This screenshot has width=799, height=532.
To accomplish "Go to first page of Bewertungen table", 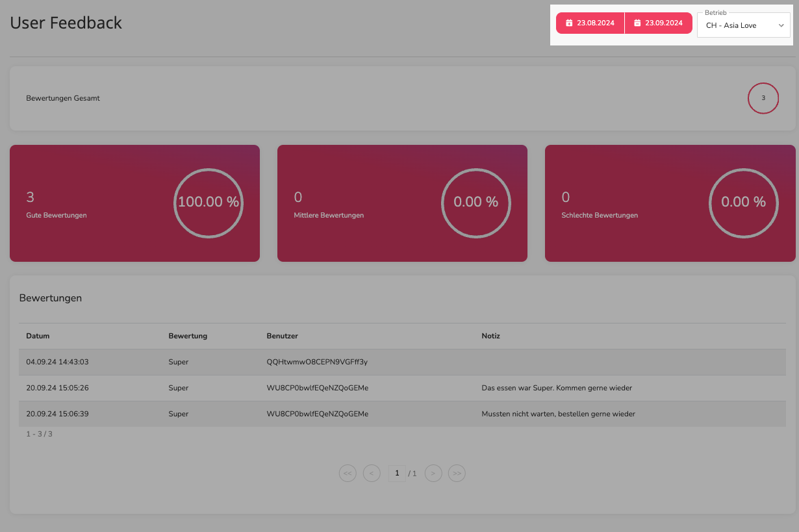I will coord(348,474).
